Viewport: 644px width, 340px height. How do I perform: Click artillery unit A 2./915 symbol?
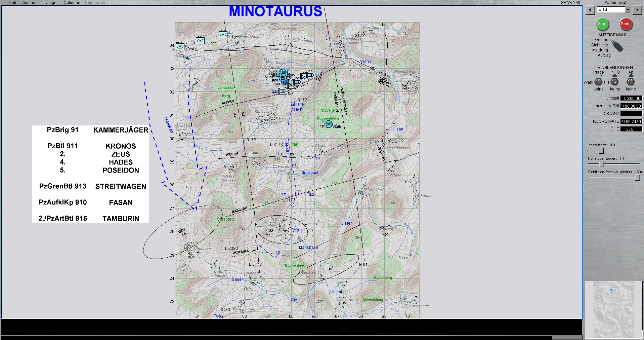coord(180,47)
